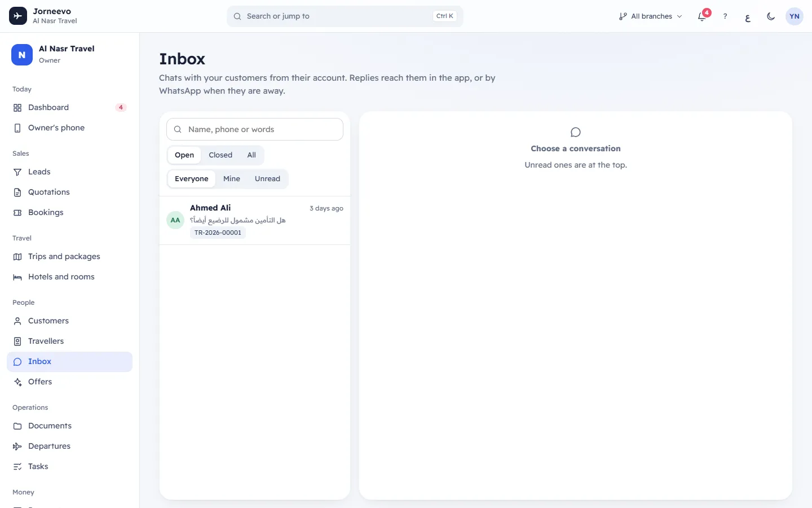
Task: Go to Leads
Action: [x=69, y=172]
